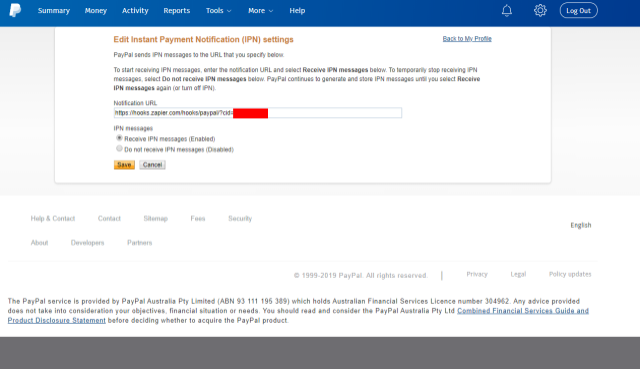Viewport: 640px width, 369px height.
Task: Open the Developers footer link
Action: pos(87,243)
